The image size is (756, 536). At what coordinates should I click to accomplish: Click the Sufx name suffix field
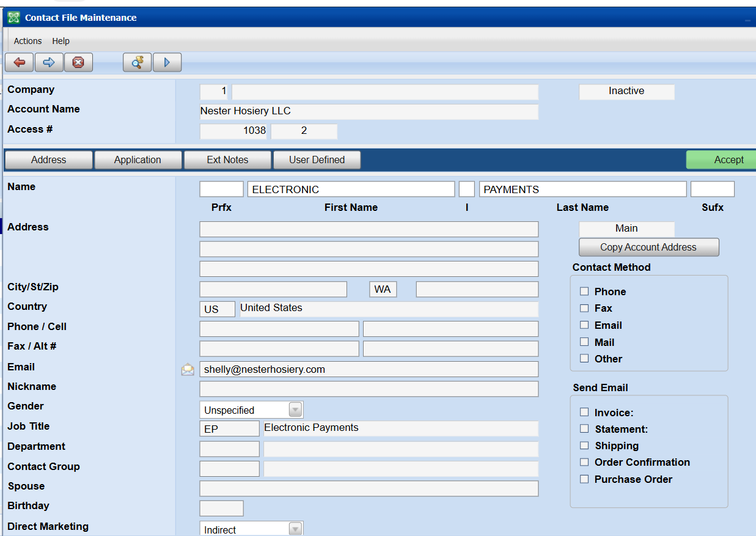point(713,189)
